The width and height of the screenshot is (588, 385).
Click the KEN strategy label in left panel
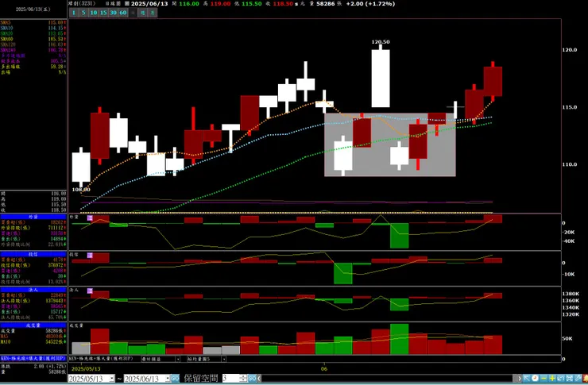point(33,359)
